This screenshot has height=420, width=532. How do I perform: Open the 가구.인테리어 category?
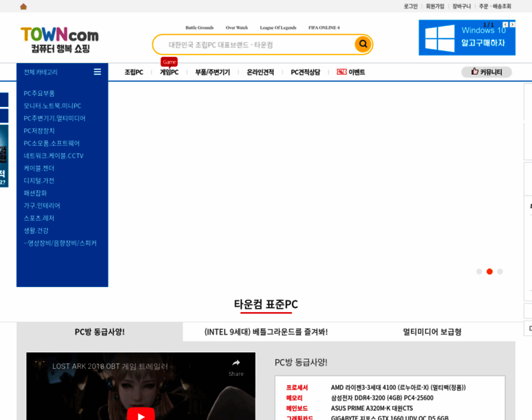pyautogui.click(x=41, y=206)
